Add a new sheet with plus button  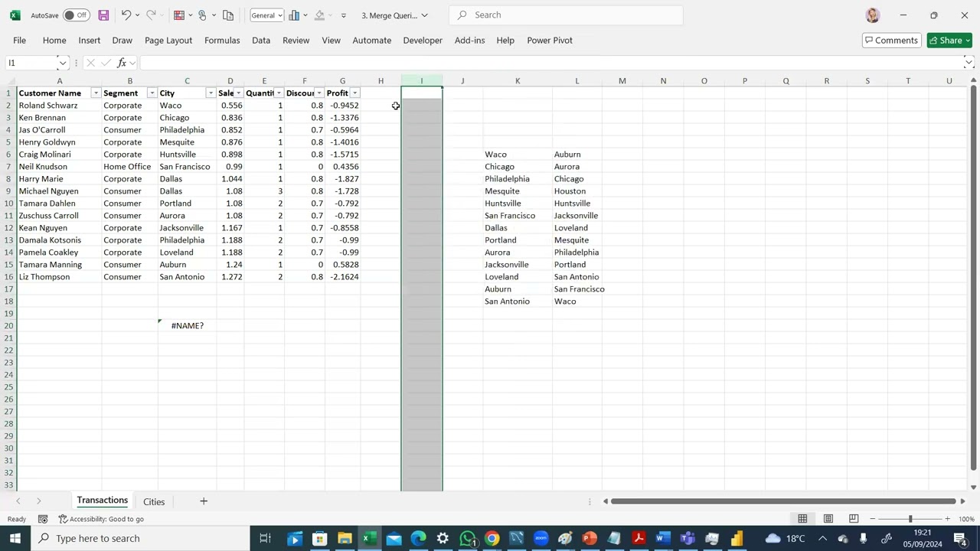(204, 501)
